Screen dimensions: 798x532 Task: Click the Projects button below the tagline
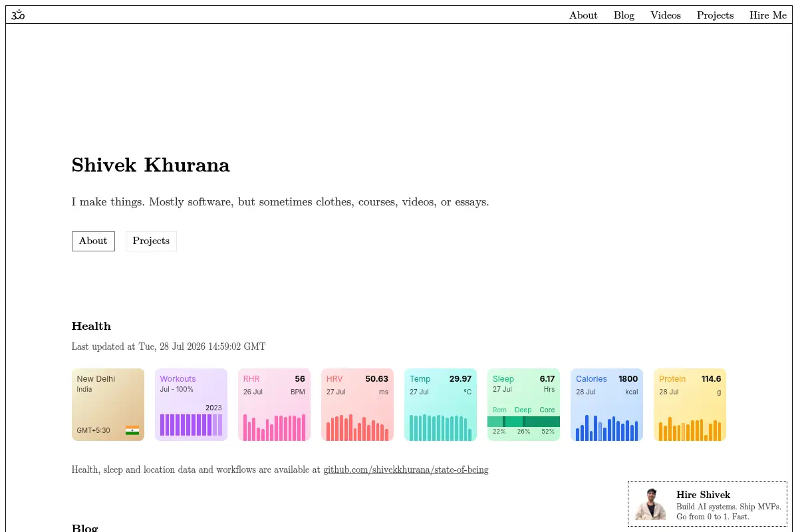151,241
